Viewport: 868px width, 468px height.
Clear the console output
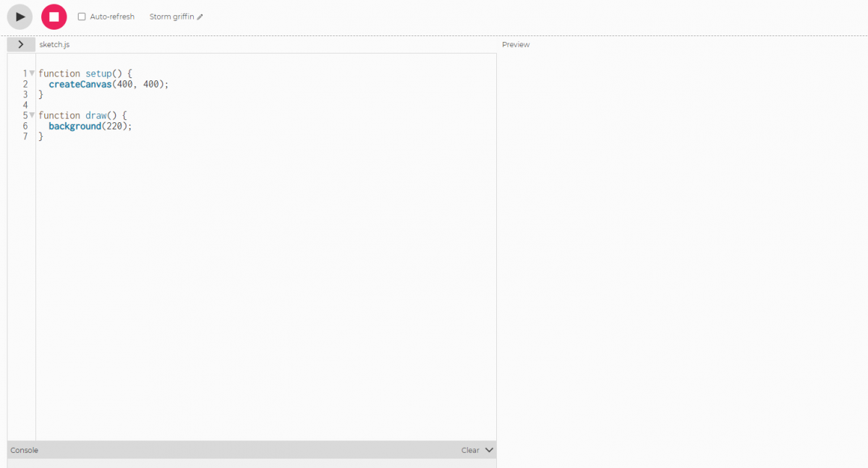click(470, 450)
